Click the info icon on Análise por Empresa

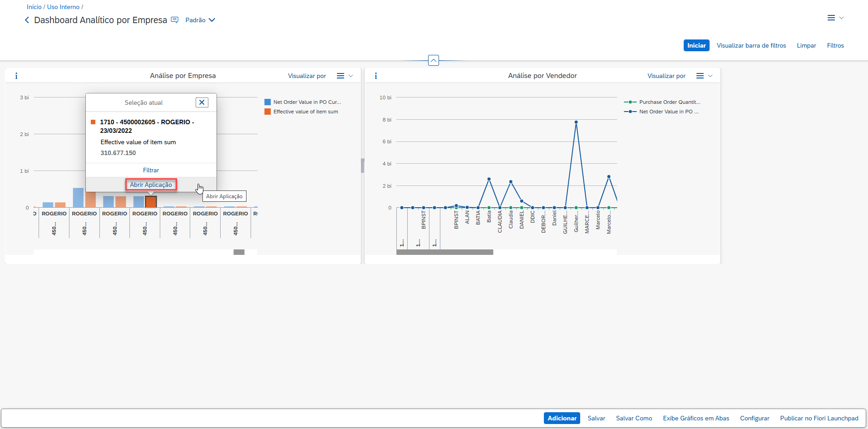pyautogui.click(x=16, y=76)
